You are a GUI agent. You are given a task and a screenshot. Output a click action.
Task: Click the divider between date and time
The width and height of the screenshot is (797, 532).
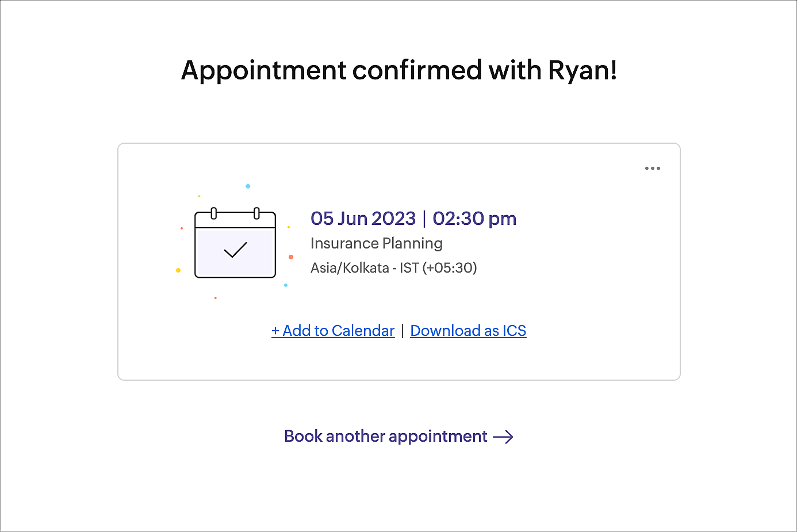pyautogui.click(x=424, y=219)
